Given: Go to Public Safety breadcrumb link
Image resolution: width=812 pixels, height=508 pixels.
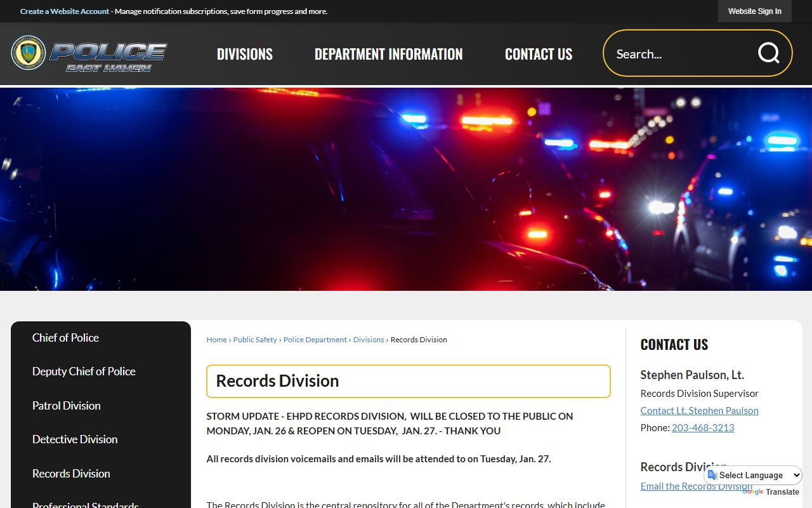Looking at the screenshot, I should 255,340.
